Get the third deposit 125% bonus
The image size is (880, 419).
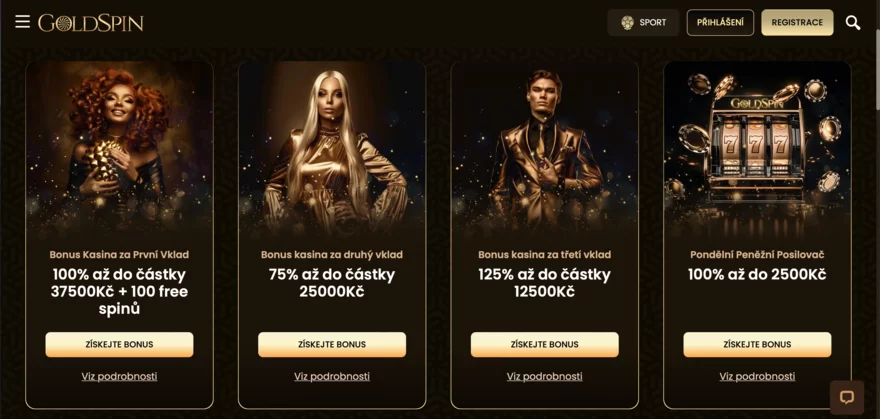pyautogui.click(x=544, y=344)
